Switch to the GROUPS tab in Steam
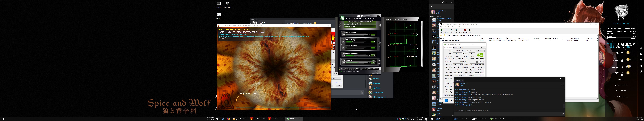 pyautogui.click(x=440, y=17)
